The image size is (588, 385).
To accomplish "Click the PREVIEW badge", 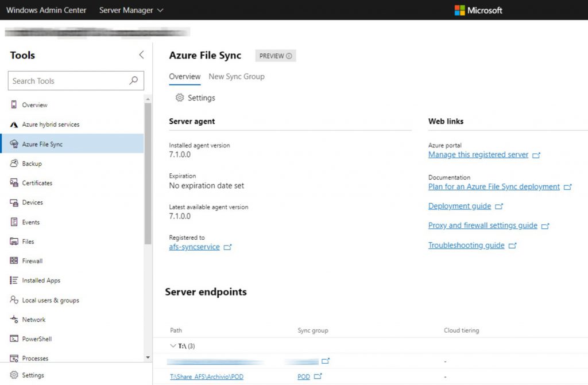I will (x=276, y=56).
